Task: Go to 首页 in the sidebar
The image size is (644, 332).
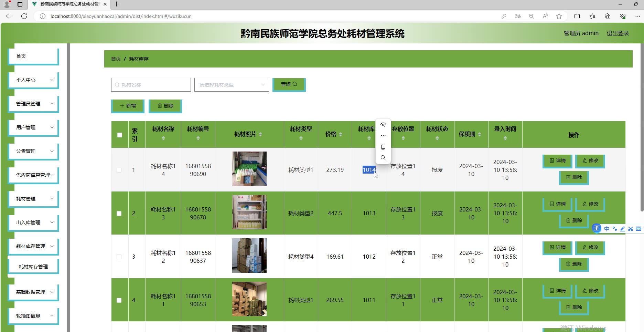Action: click(34, 56)
